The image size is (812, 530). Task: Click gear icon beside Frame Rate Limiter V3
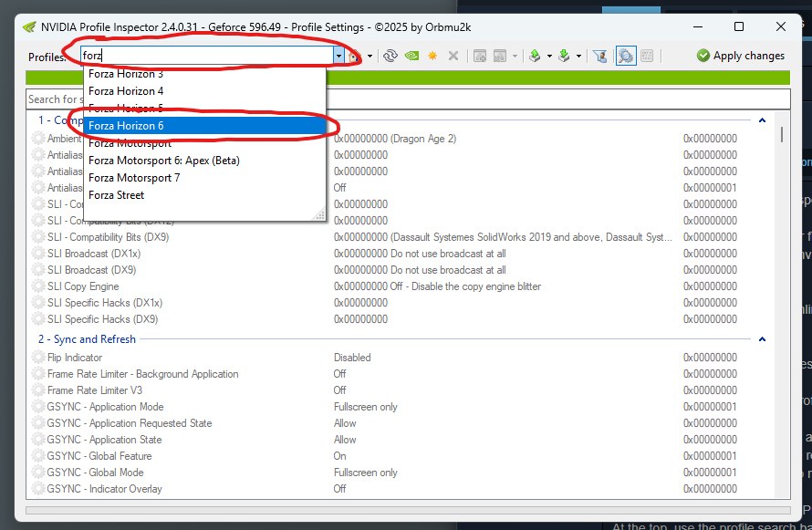37,390
